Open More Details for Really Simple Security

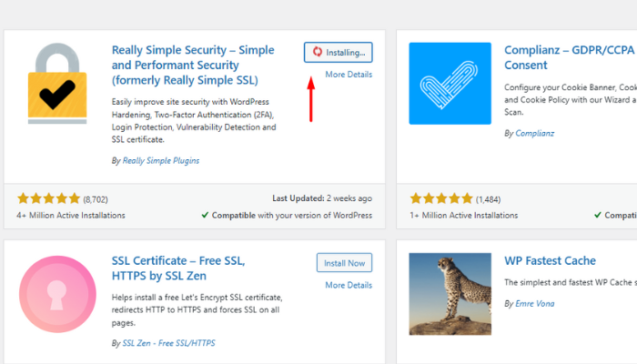[348, 75]
